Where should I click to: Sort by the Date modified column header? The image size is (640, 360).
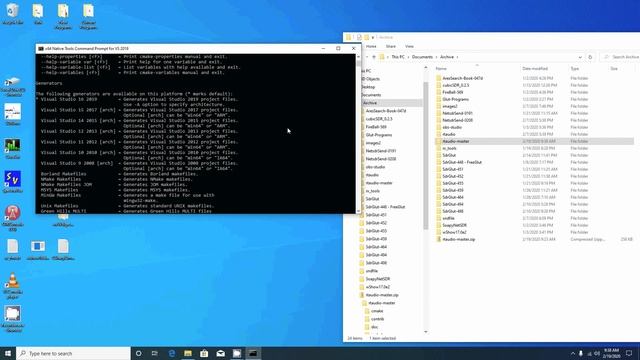[535, 69]
